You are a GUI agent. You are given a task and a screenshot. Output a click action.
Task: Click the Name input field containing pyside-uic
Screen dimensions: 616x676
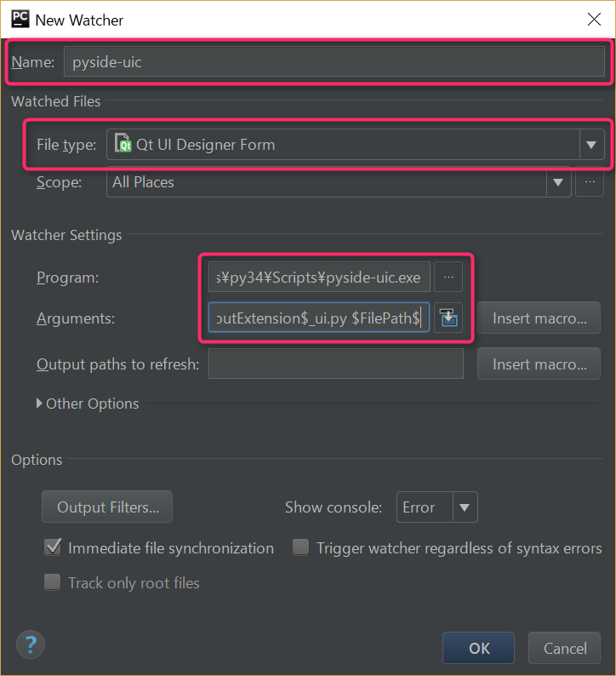tap(334, 61)
